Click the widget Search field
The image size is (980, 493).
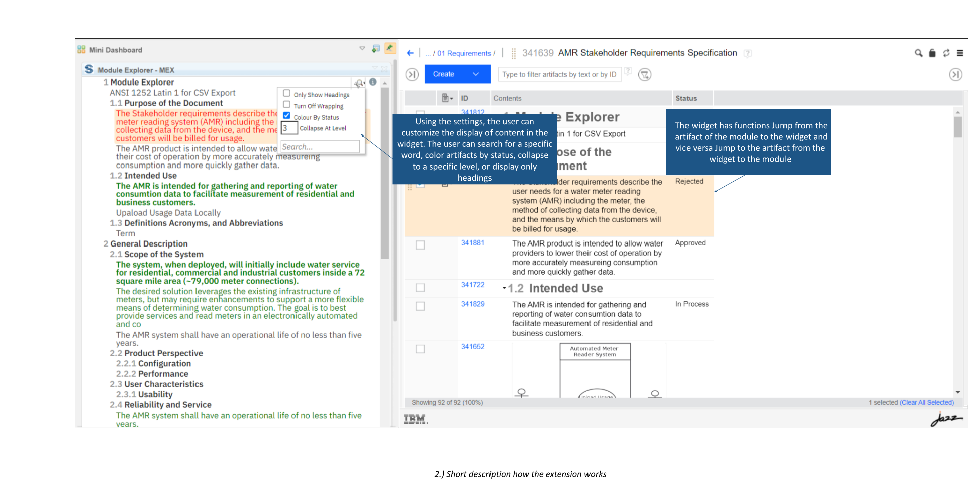320,147
